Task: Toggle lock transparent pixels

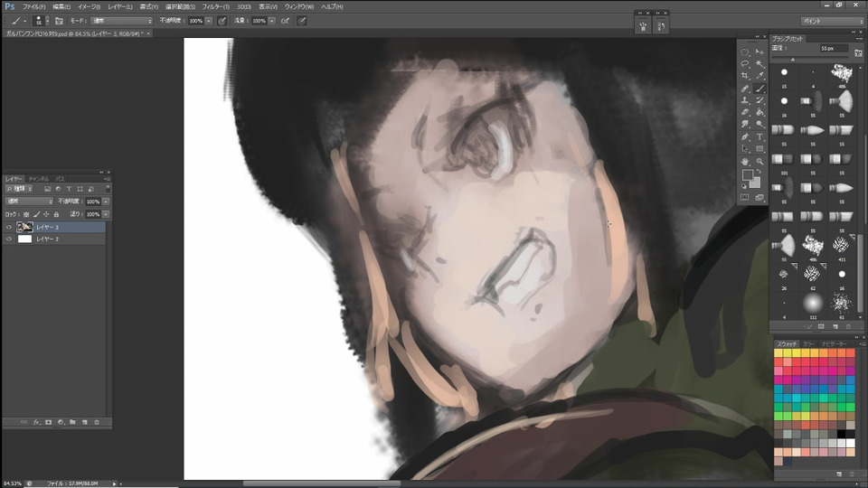Action: coord(26,214)
